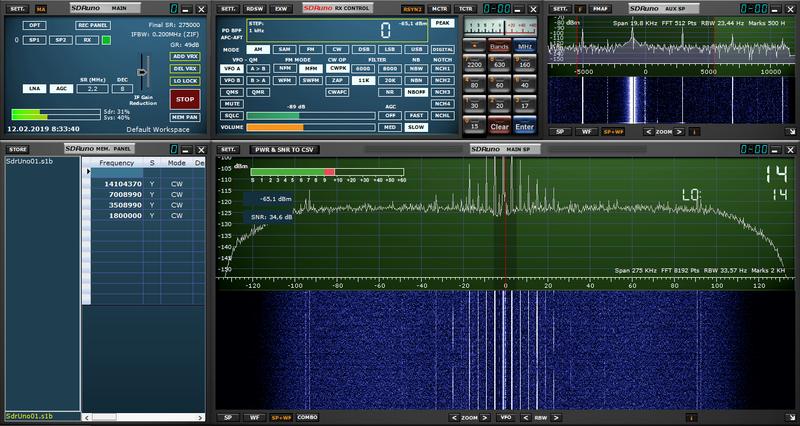Open the REC PANEL
Viewport: 800px width, 426px height.
point(93,26)
